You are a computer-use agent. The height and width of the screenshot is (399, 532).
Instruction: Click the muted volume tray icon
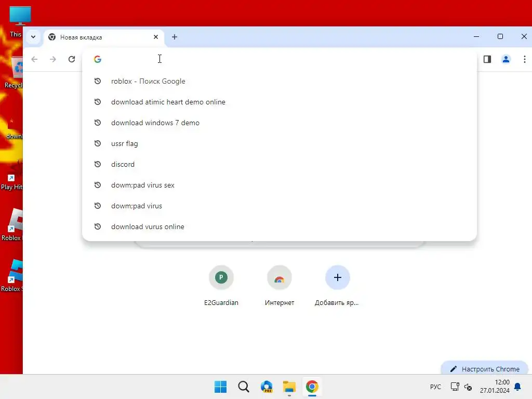pyautogui.click(x=468, y=387)
